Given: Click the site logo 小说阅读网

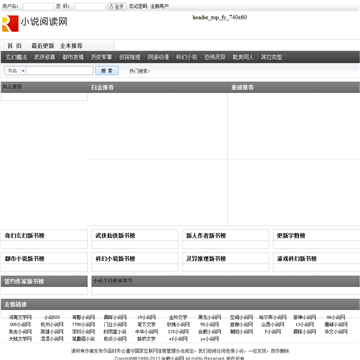Looking at the screenshot, I should click(x=35, y=23).
